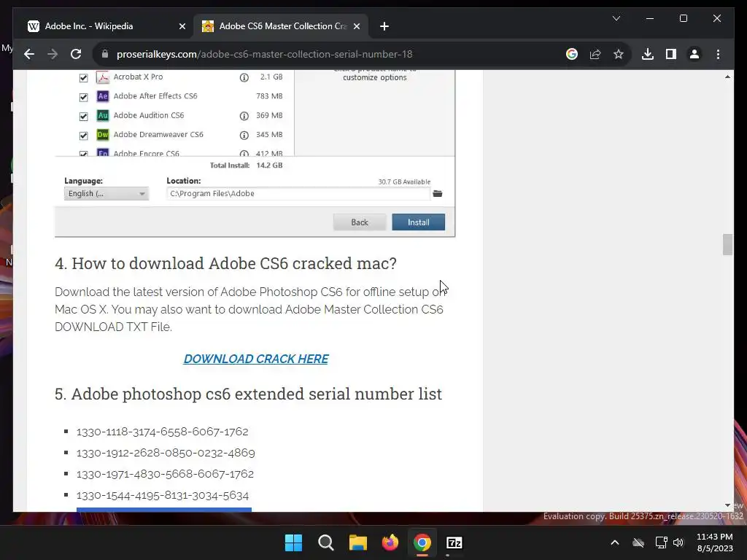Click the Dreamweaver Dw icon
747x560 pixels.
[102, 135]
